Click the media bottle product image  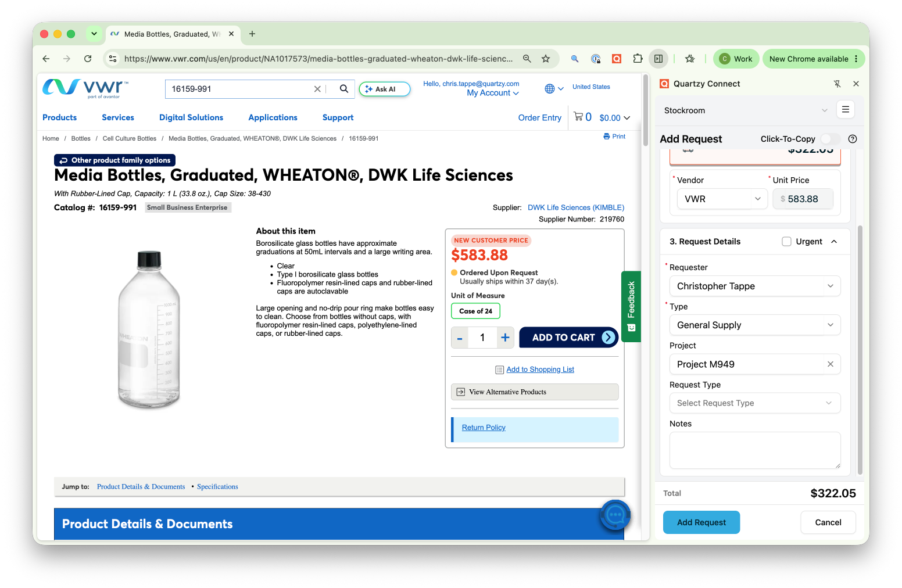(x=149, y=329)
